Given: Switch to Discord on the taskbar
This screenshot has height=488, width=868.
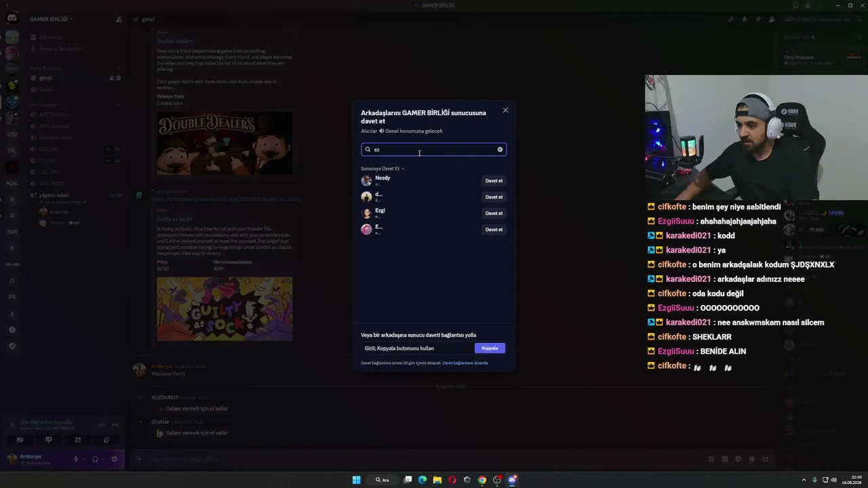Looking at the screenshot, I should (x=512, y=480).
